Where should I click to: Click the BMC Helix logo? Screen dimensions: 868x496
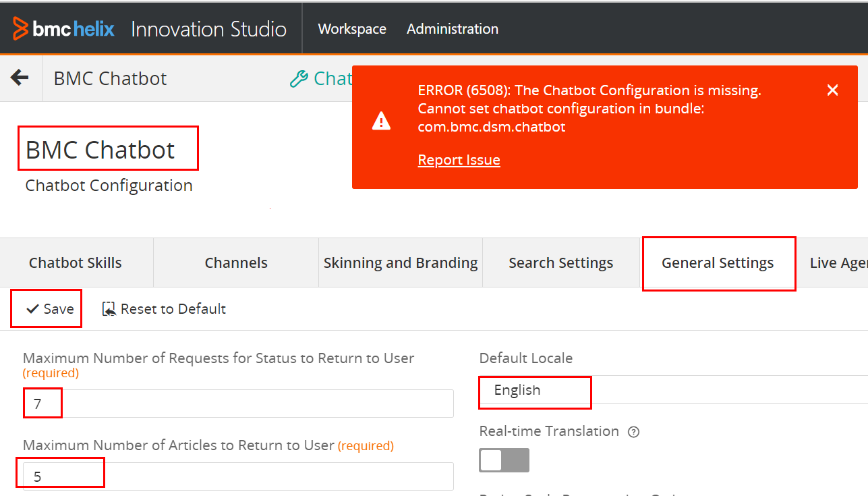point(64,29)
